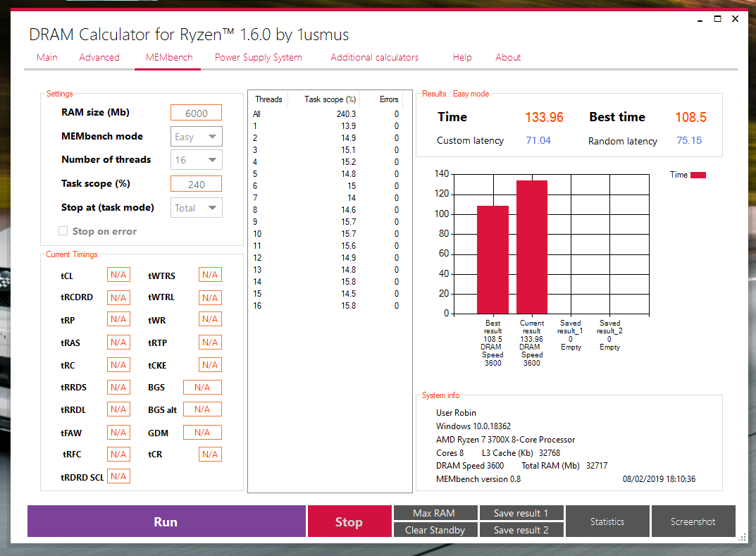Click the red Time legend swatch
756x556 pixels.
point(698,175)
